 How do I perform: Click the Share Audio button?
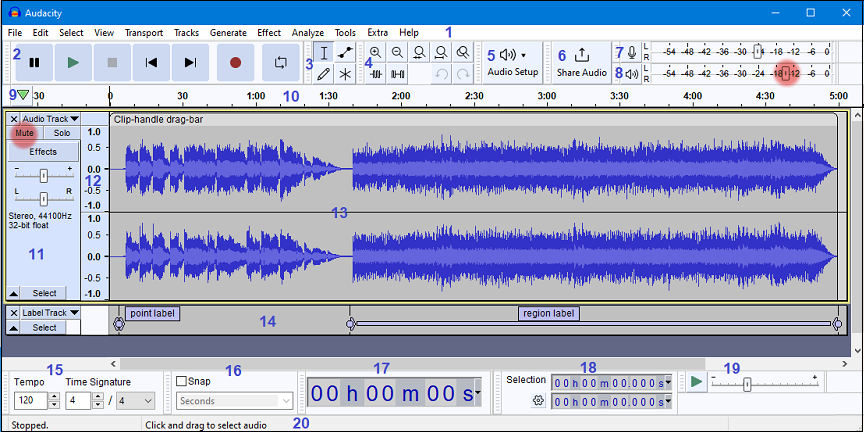(581, 63)
